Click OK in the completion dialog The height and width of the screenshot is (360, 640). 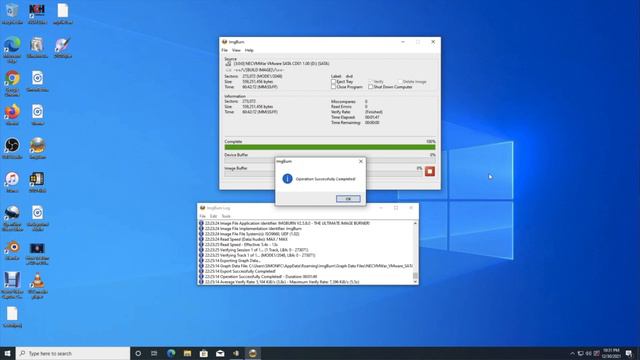pos(348,199)
